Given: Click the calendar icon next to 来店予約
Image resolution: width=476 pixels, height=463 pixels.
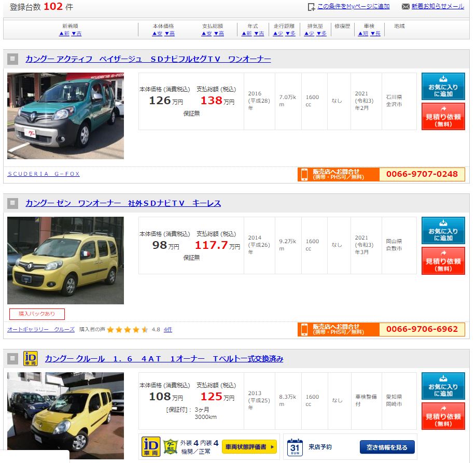Looking at the screenshot, I should pyautogui.click(x=295, y=447).
